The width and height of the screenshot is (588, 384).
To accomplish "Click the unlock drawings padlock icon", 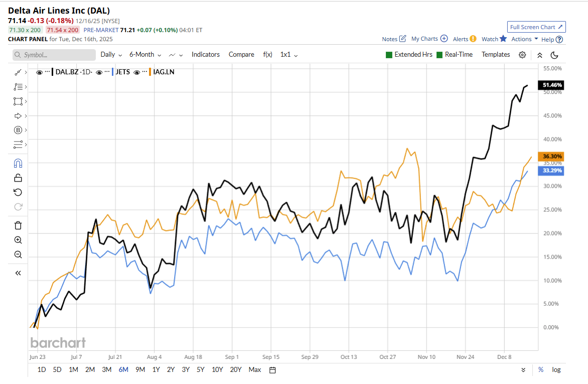I will pos(18,178).
